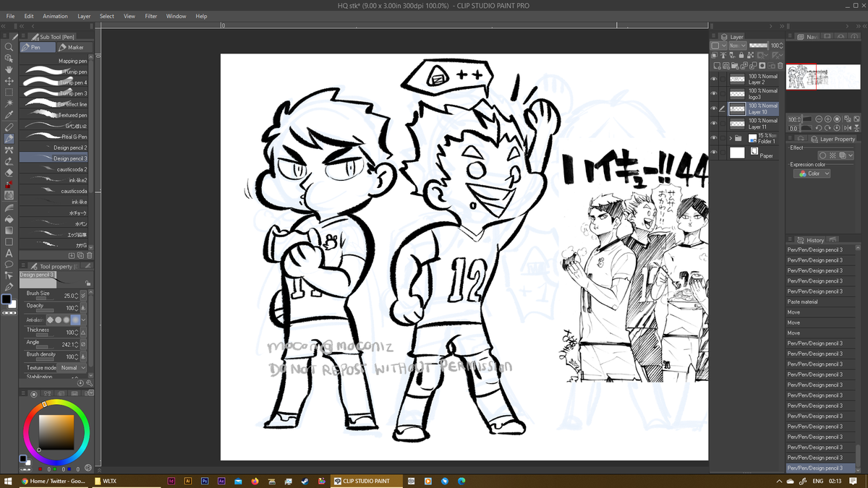The height and width of the screenshot is (488, 868).
Task: Toggle visibility of Layer 11
Action: coord(714,123)
